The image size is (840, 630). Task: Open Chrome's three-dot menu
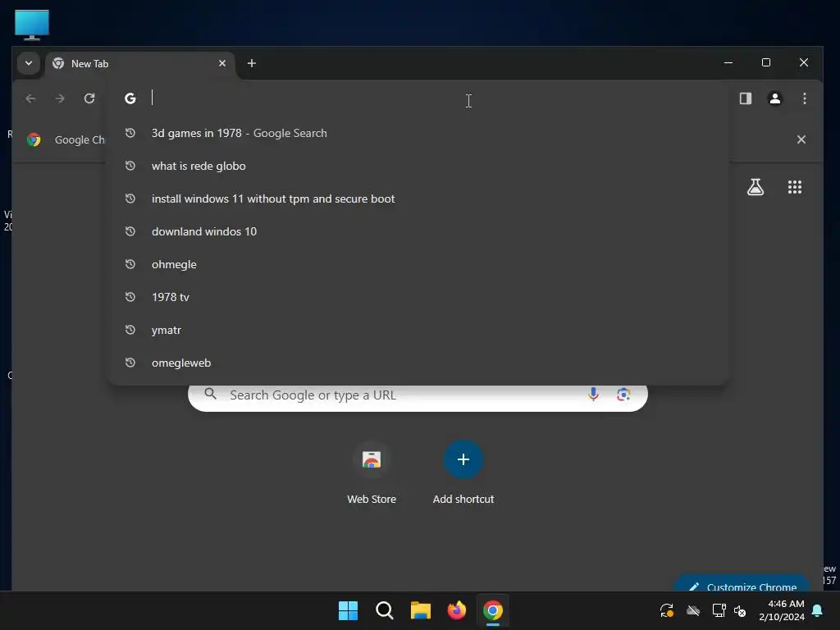click(804, 98)
